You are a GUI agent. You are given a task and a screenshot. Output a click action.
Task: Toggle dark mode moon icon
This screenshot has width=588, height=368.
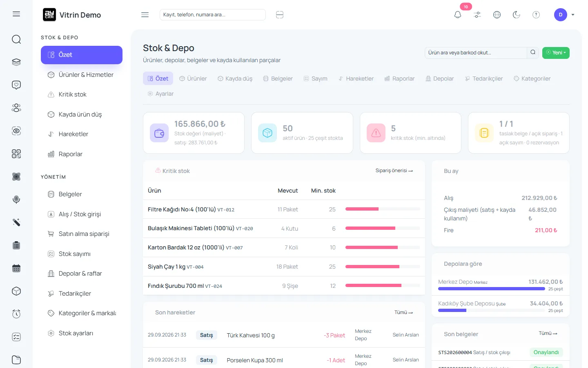pyautogui.click(x=517, y=15)
